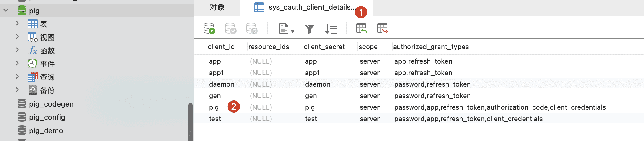The width and height of the screenshot is (644, 141).
Task: Click the Export table data icon
Action: (383, 28)
